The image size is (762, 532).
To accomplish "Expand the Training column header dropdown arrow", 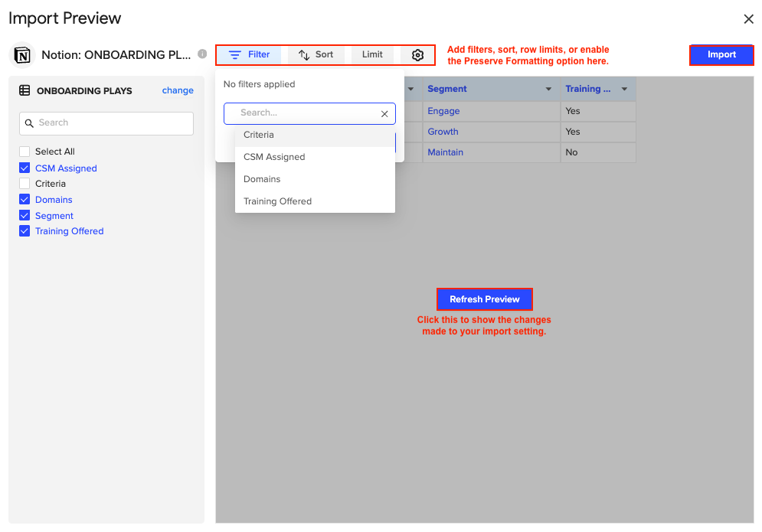I will click(624, 90).
